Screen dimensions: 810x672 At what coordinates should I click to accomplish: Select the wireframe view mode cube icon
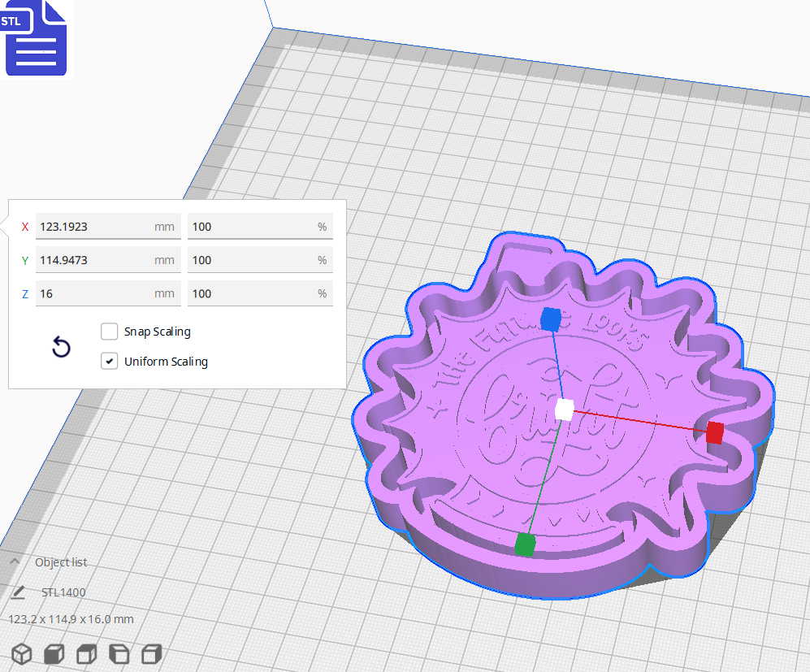tap(20, 653)
